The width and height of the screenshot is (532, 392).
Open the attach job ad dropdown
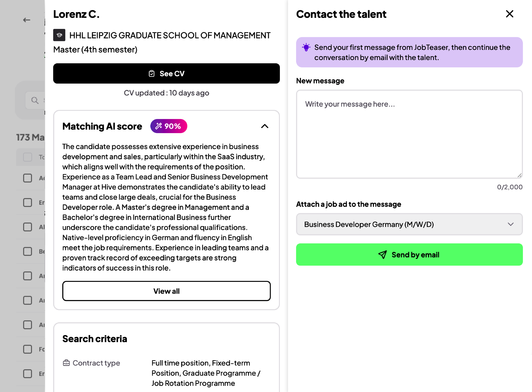coord(409,224)
